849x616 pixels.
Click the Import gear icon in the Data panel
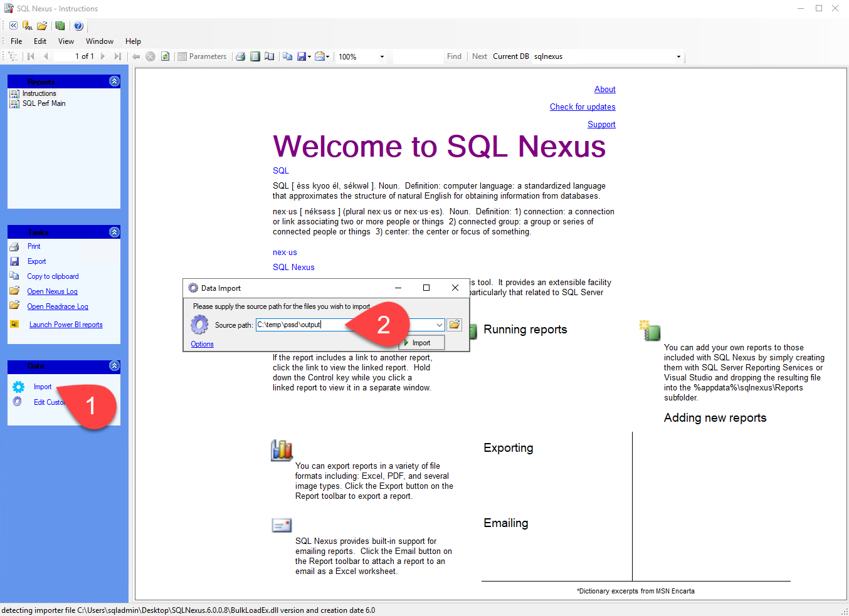click(18, 387)
